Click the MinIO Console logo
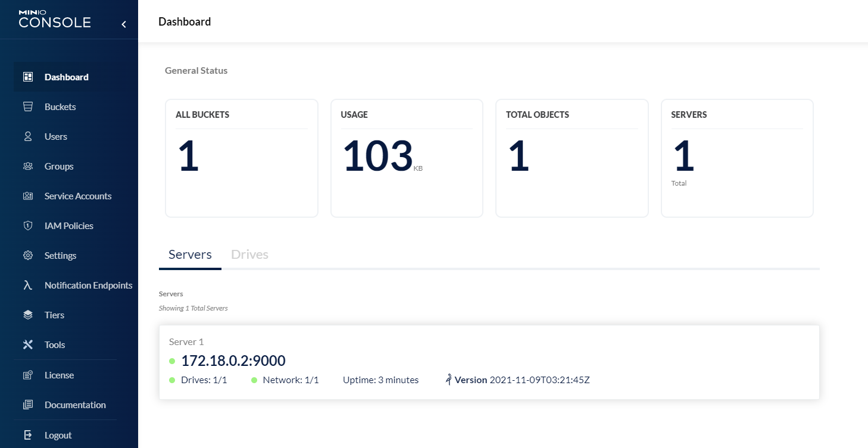 [54, 18]
